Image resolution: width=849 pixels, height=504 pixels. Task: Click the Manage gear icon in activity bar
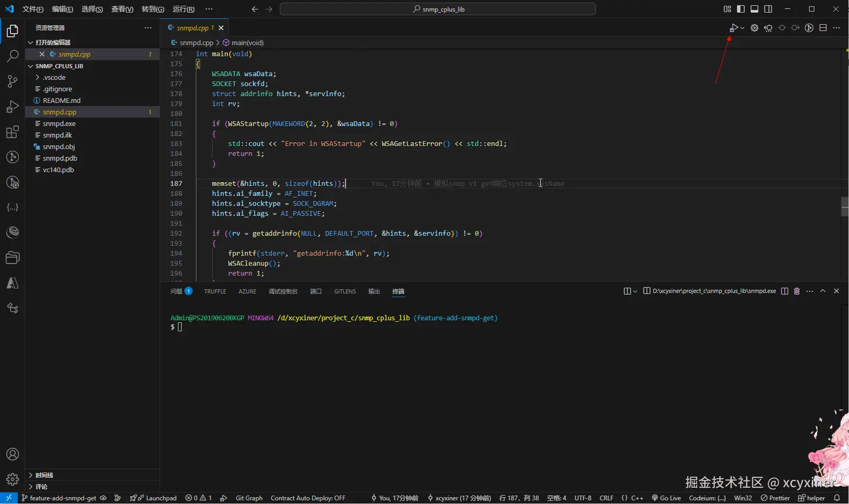(x=13, y=479)
